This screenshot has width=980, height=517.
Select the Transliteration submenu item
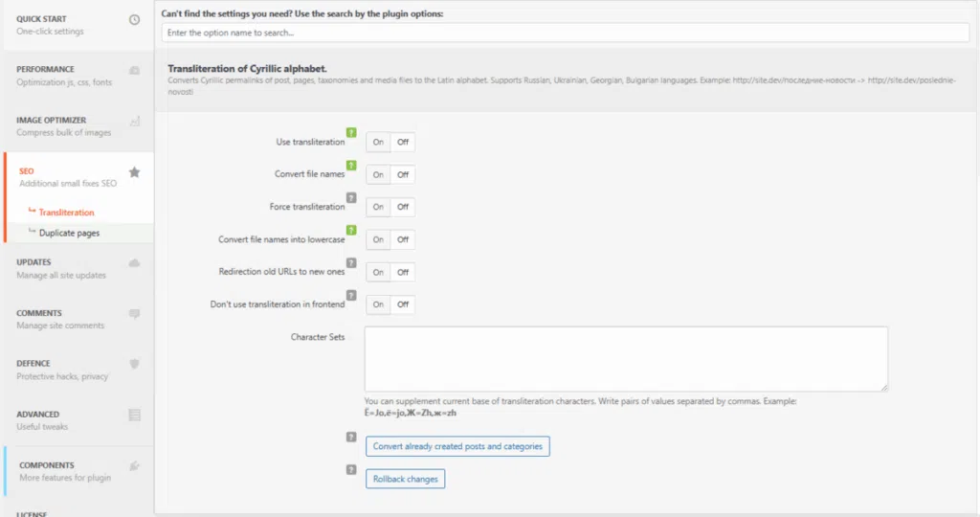coord(66,213)
